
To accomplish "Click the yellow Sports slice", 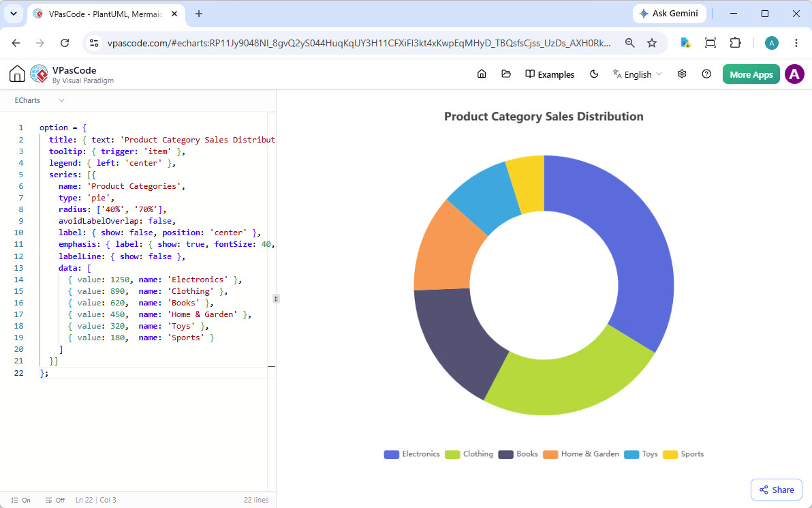I will click(528, 183).
